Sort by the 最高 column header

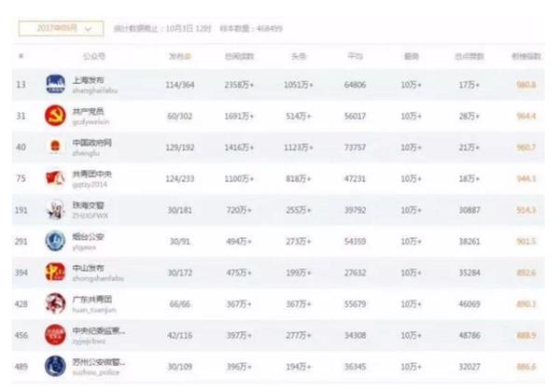pos(411,56)
